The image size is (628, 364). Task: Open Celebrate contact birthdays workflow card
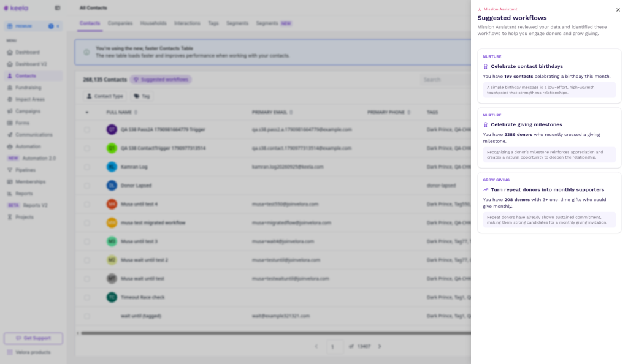(x=549, y=76)
